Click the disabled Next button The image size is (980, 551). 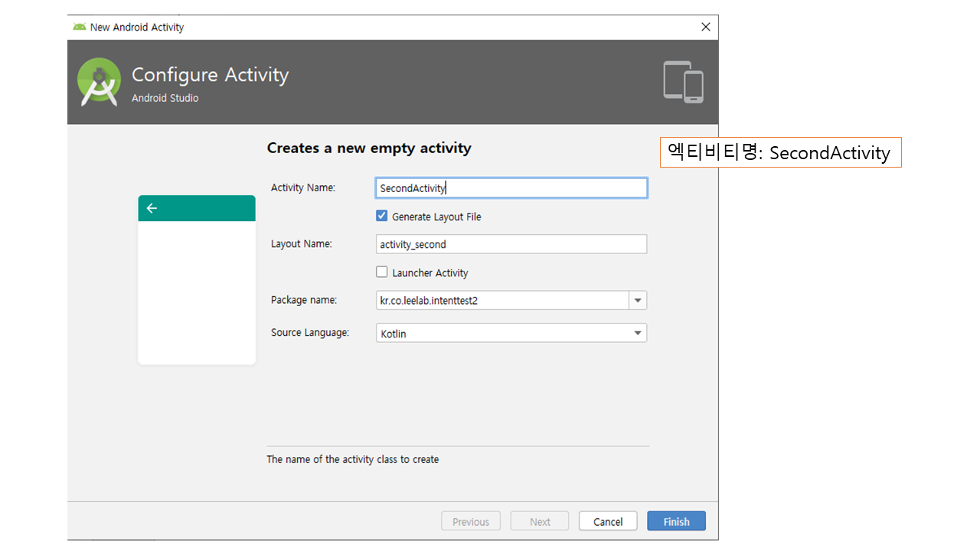(540, 521)
